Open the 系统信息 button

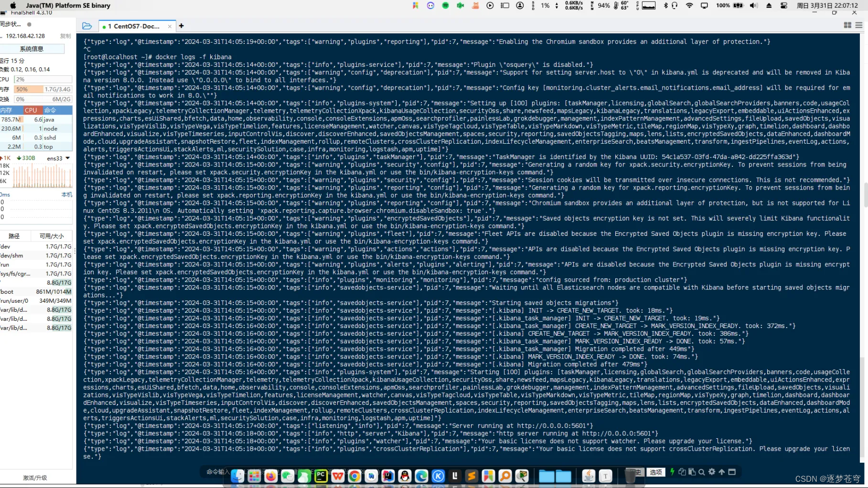(x=32, y=49)
